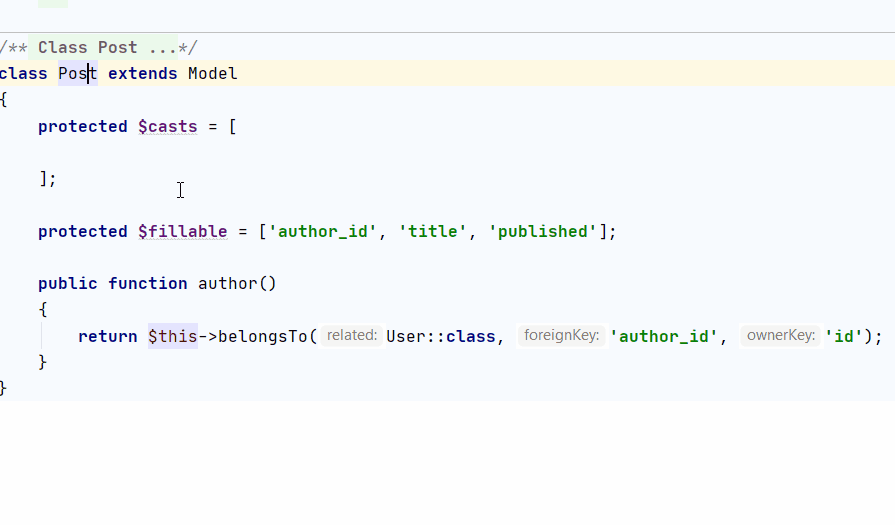Click the $this variable
The height and width of the screenshot is (525, 895).
[x=172, y=336]
